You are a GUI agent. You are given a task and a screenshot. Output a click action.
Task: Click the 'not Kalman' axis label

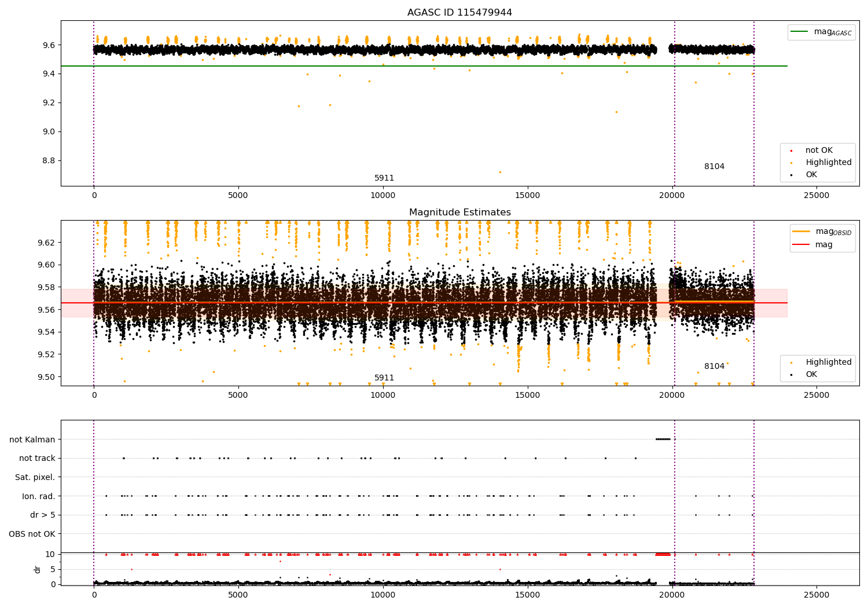click(x=32, y=439)
